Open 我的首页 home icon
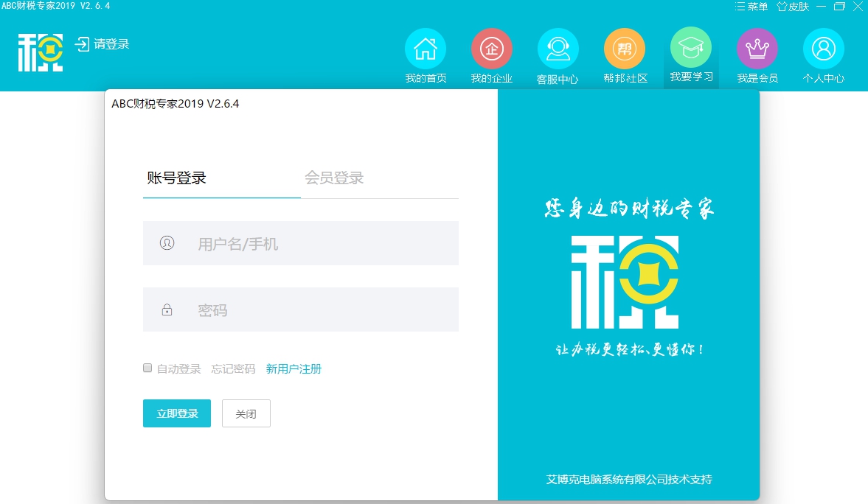 (426, 49)
